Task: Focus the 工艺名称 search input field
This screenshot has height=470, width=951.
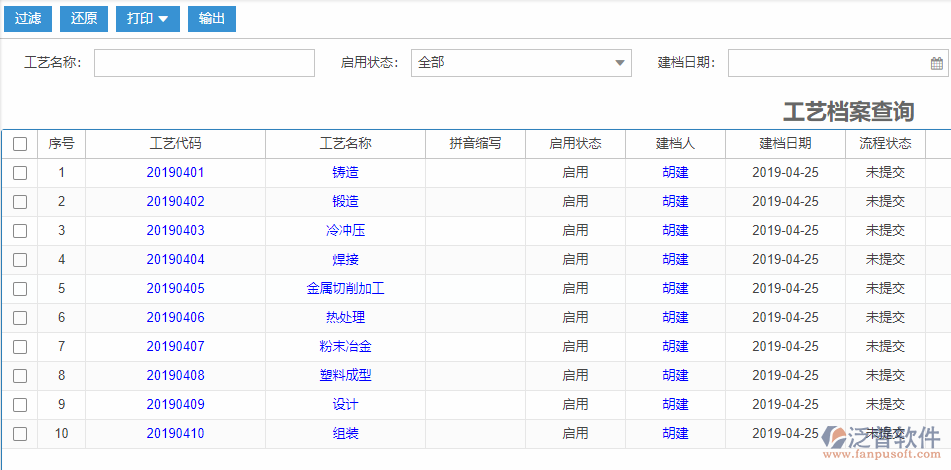Action: [204, 63]
